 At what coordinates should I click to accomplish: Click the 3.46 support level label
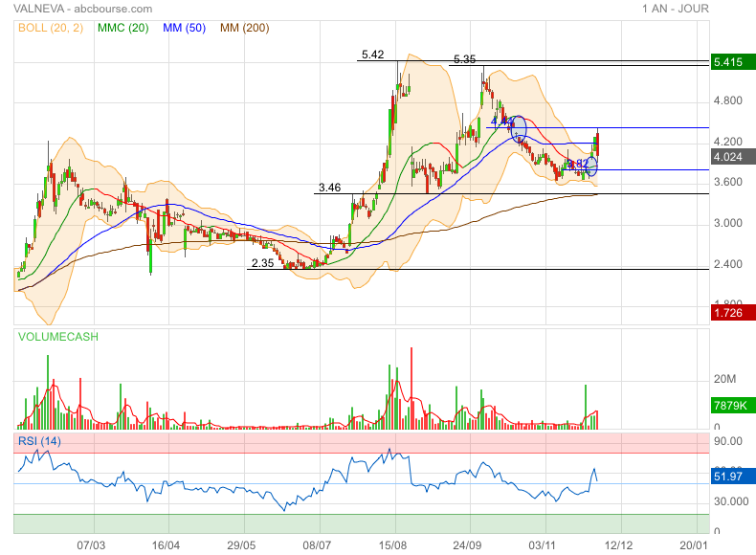329,188
